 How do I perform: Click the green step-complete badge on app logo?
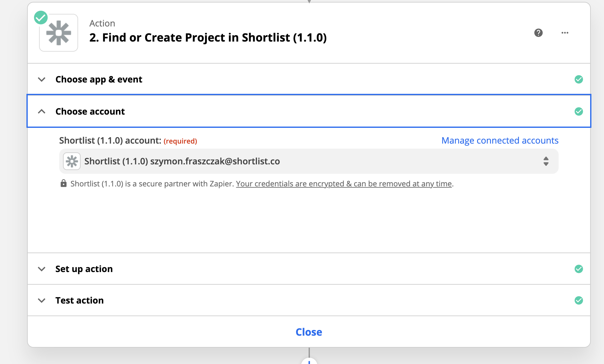click(x=41, y=17)
